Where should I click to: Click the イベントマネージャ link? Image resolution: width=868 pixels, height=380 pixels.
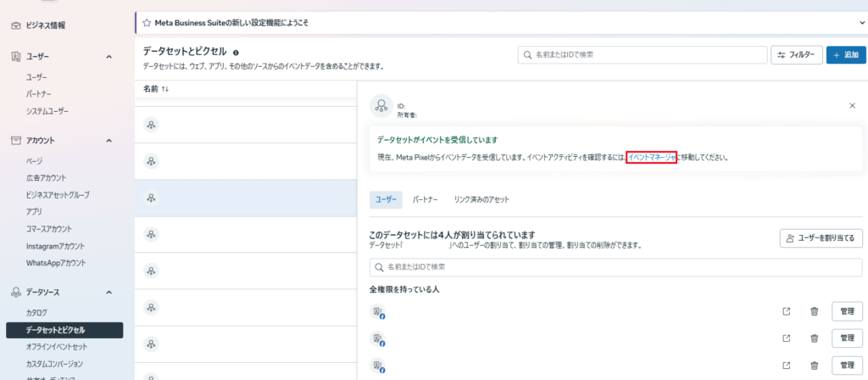pyautogui.click(x=651, y=157)
